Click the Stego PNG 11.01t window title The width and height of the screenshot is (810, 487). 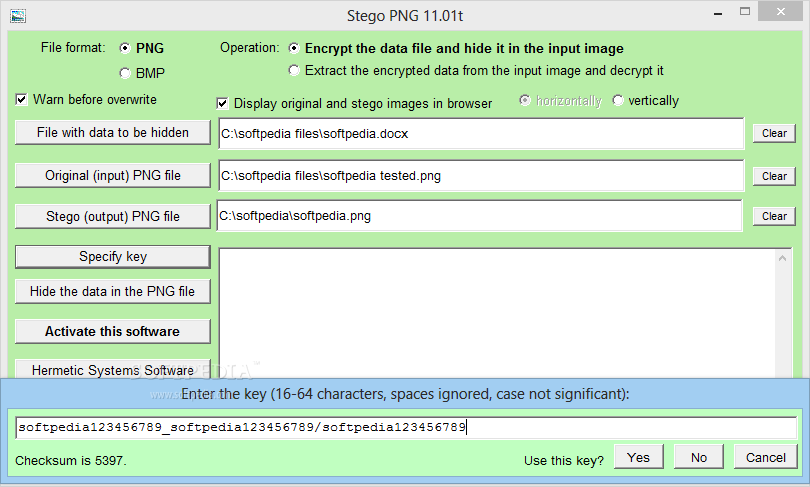tap(405, 16)
